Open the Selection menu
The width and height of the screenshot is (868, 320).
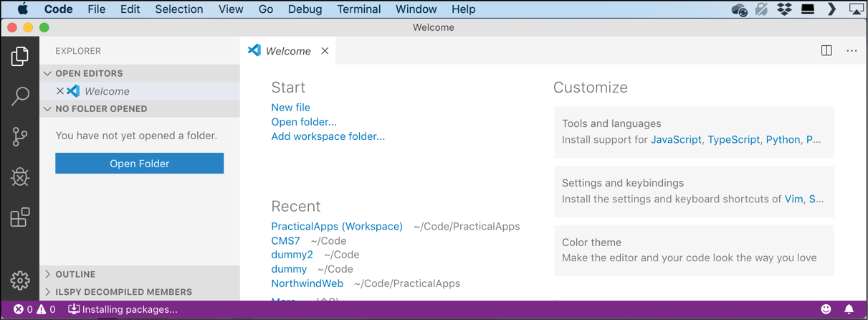179,9
